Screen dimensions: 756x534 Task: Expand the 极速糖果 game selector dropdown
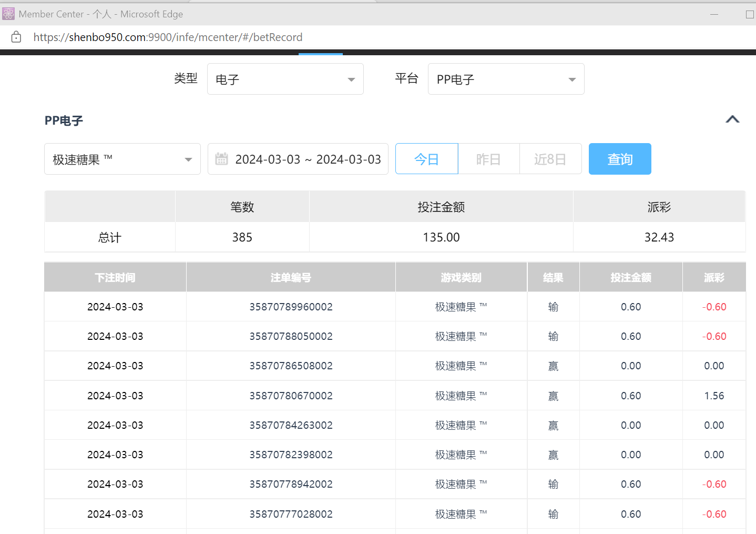pos(122,159)
